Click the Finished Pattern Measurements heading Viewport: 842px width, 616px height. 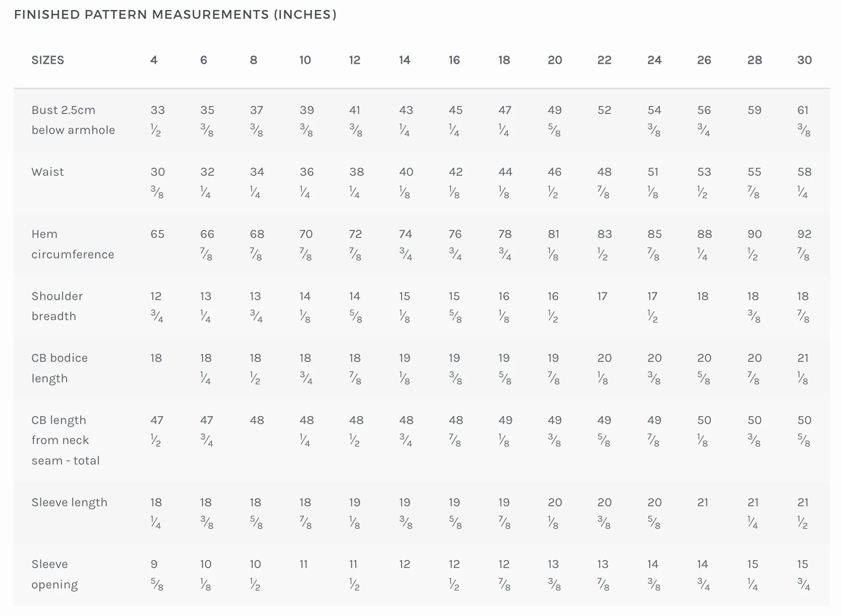(175, 15)
